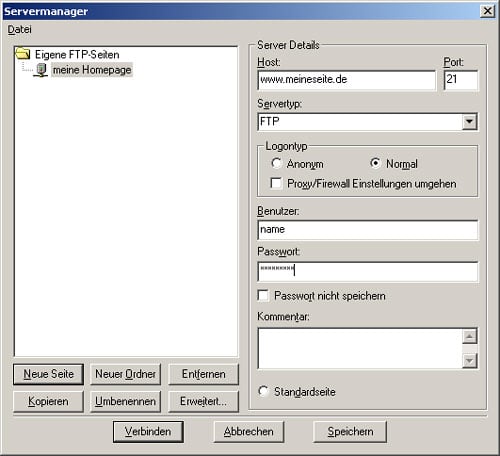The image size is (500, 456).
Task: Select the Standardseite radio button
Action: 263,391
